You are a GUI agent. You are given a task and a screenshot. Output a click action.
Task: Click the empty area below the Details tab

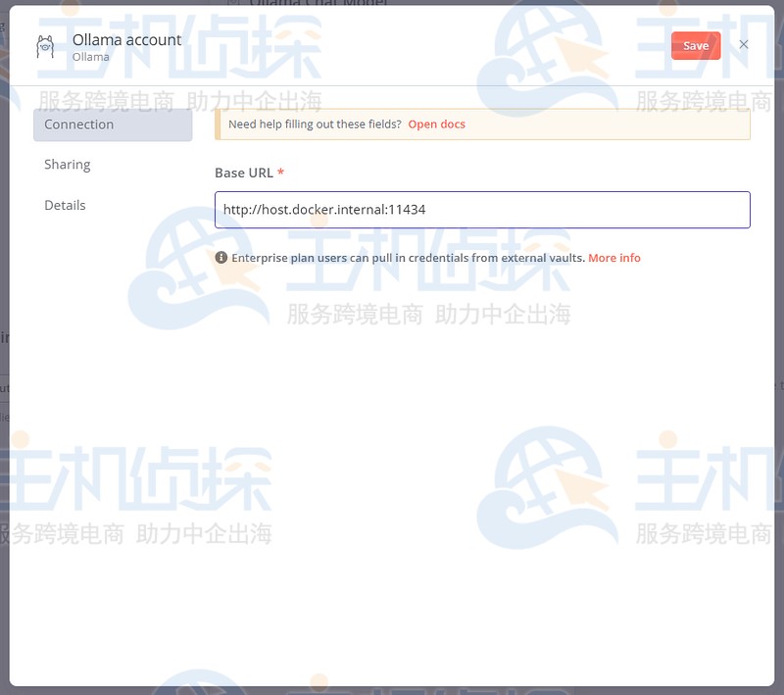point(113,392)
